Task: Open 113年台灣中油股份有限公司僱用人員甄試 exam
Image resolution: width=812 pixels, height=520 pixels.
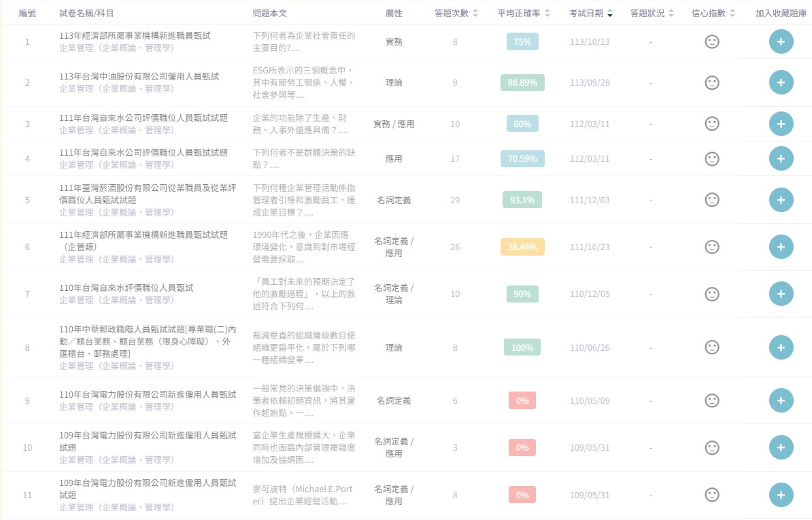Action: pyautogui.click(x=139, y=77)
